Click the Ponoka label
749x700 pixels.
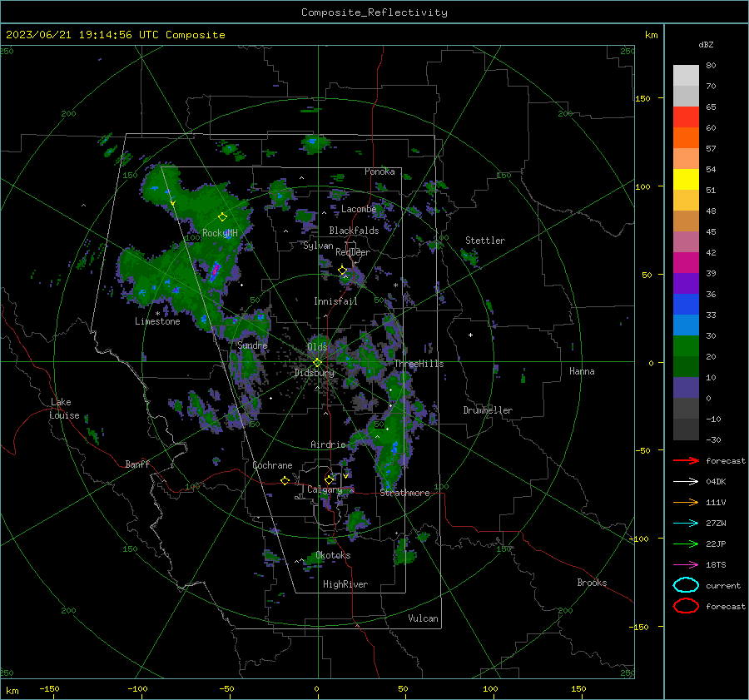(x=379, y=171)
